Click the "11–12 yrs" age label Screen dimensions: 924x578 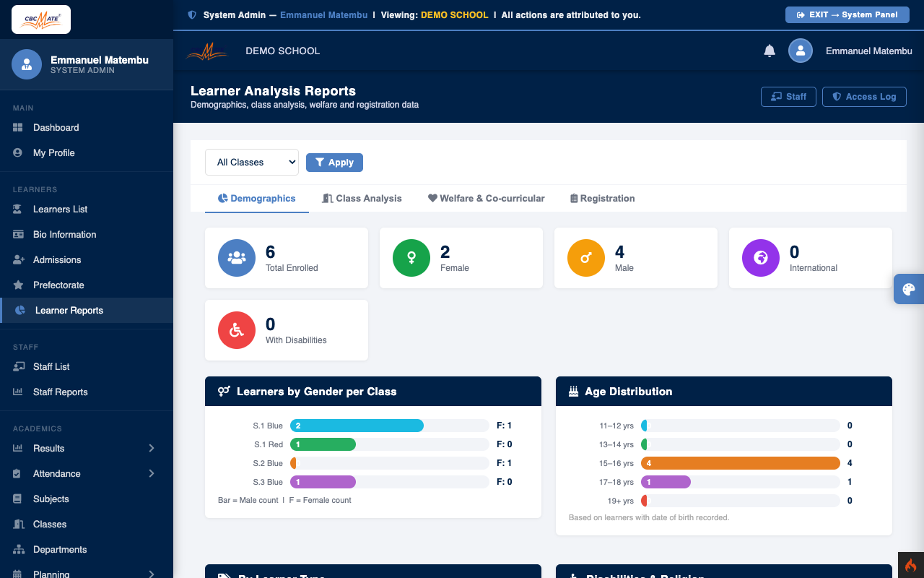[616, 426]
